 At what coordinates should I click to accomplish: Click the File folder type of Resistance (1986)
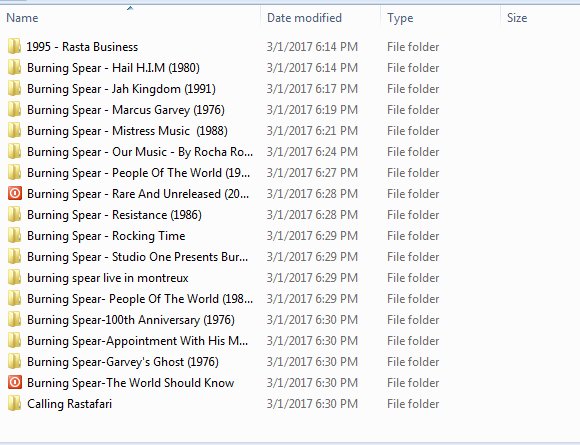413,215
